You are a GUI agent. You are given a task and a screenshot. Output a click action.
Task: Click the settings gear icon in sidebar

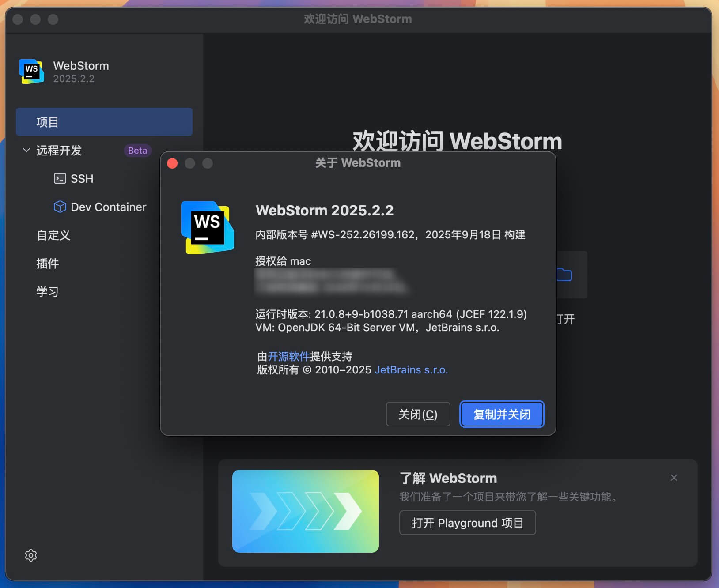click(31, 555)
